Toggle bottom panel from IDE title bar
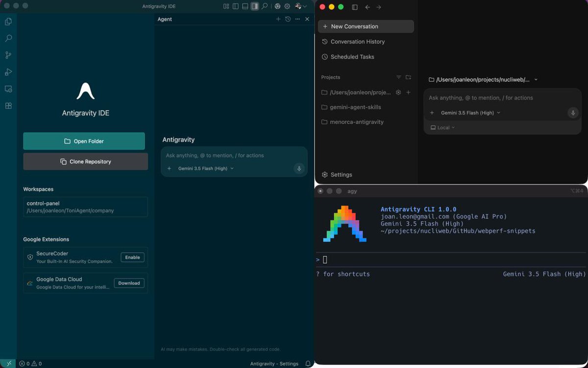Viewport: 588px width, 368px height. (x=245, y=6)
